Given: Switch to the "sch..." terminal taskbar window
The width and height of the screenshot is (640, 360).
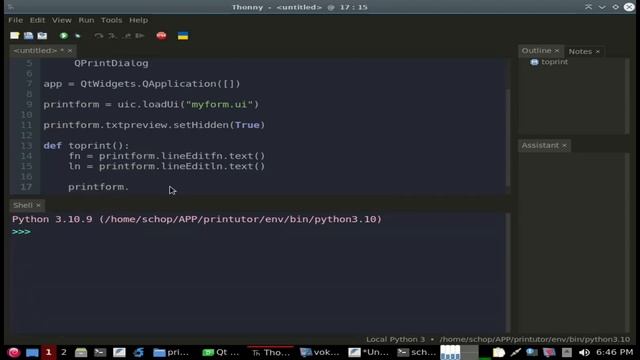Looking at the screenshot, I should click(x=417, y=352).
